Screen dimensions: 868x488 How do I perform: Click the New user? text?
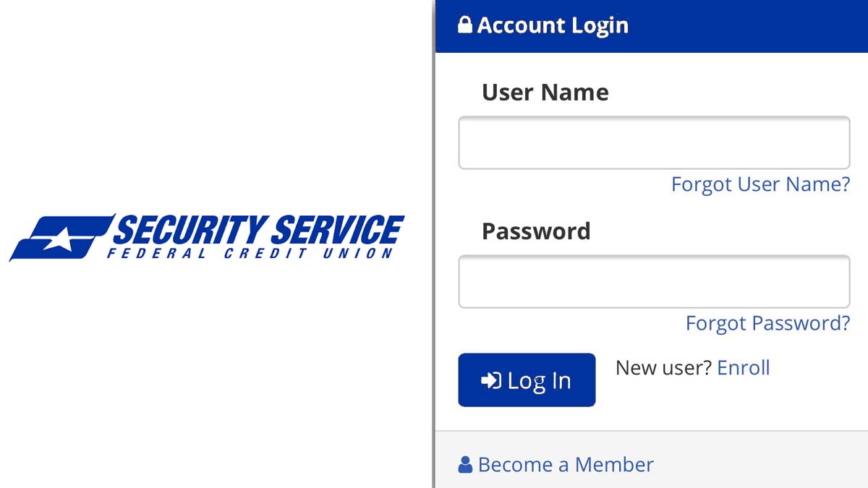pyautogui.click(x=661, y=367)
